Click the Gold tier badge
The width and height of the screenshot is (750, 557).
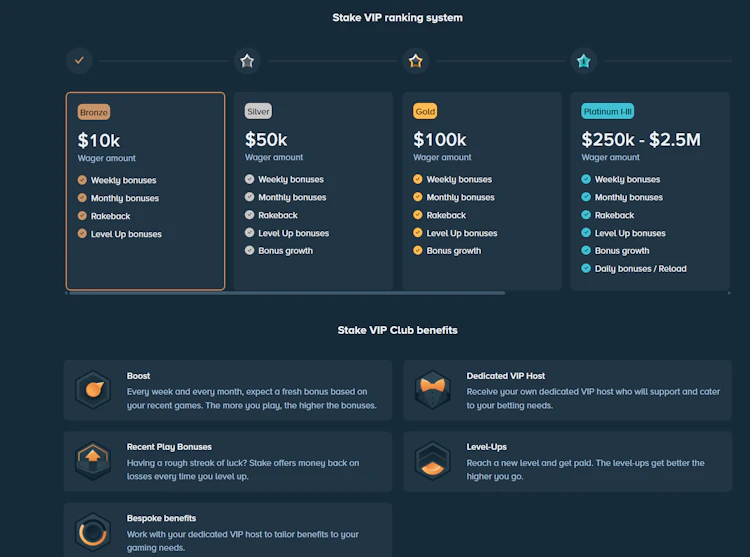click(x=425, y=111)
